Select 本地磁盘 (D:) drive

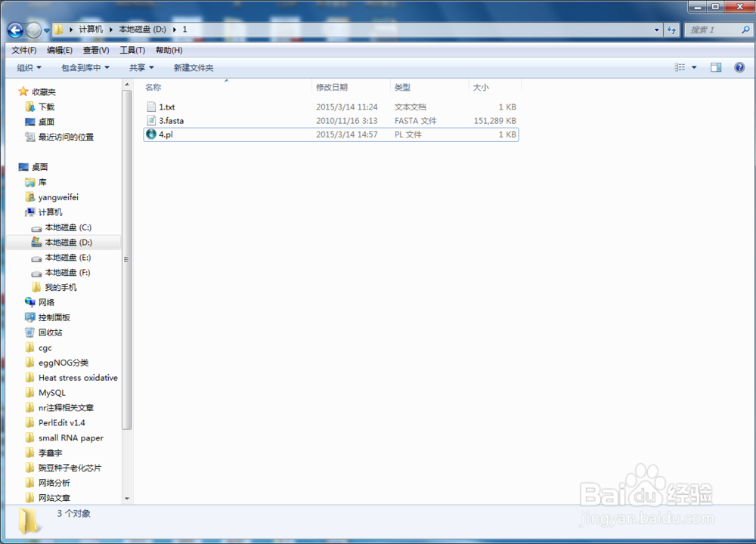(68, 242)
